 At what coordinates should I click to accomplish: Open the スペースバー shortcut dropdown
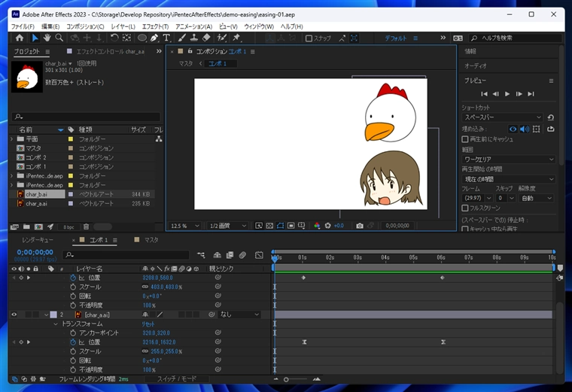point(502,117)
